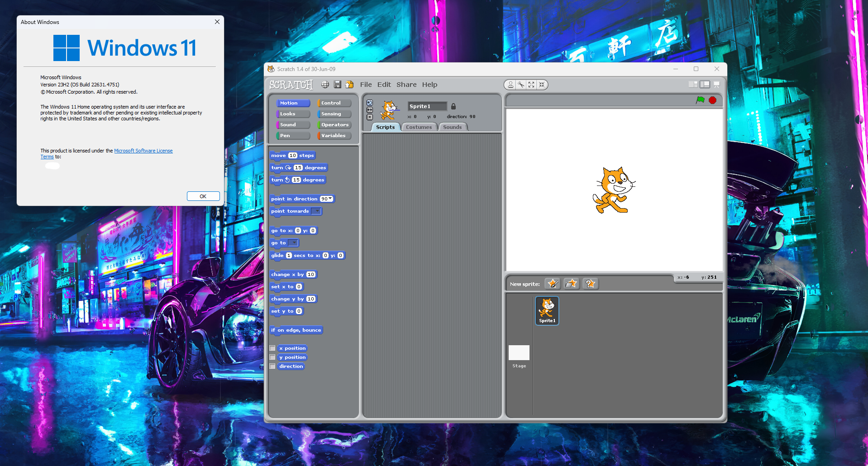Select Sprite1 thumbnail in sprite list

point(547,311)
